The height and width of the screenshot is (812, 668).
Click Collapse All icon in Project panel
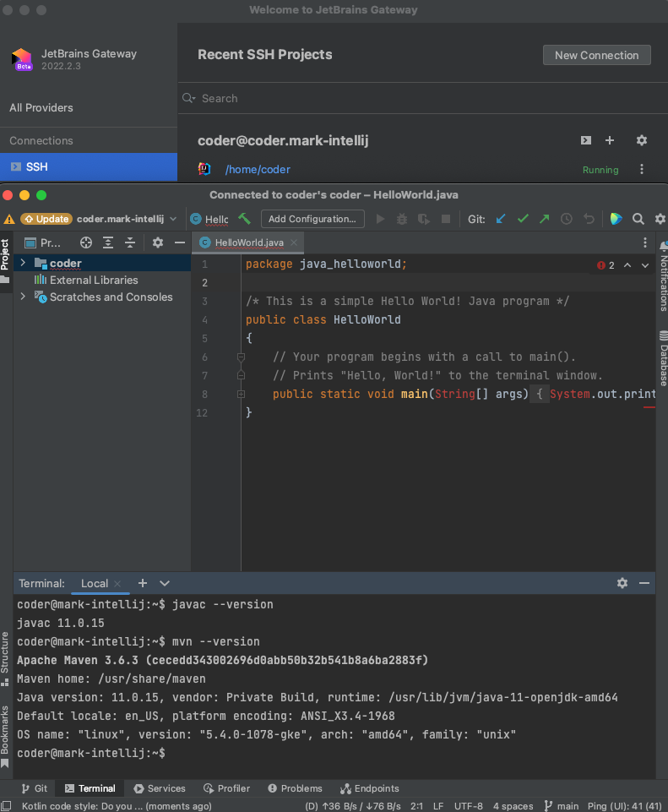(130, 243)
